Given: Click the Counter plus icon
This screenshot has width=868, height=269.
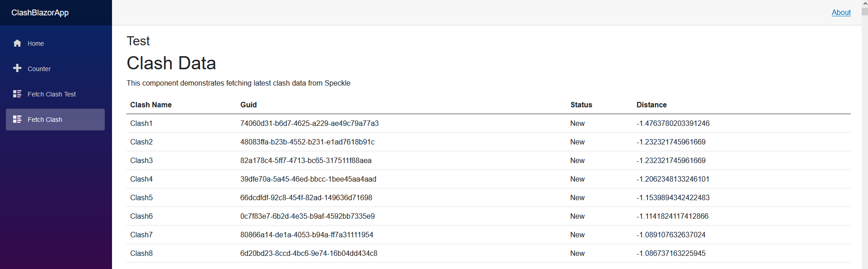Looking at the screenshot, I should coord(17,68).
